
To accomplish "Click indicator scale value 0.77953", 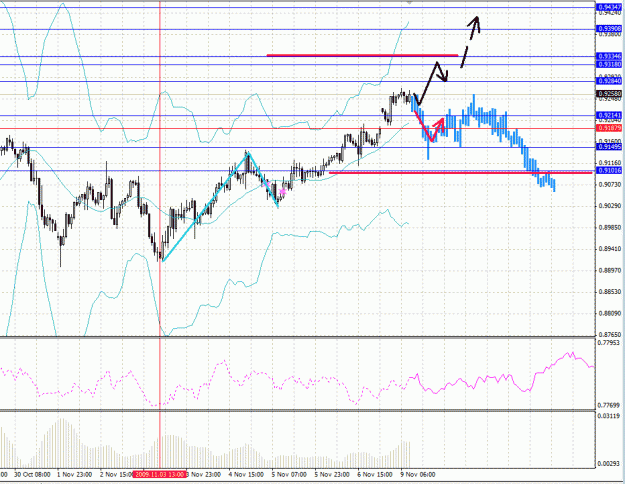I will coord(609,342).
